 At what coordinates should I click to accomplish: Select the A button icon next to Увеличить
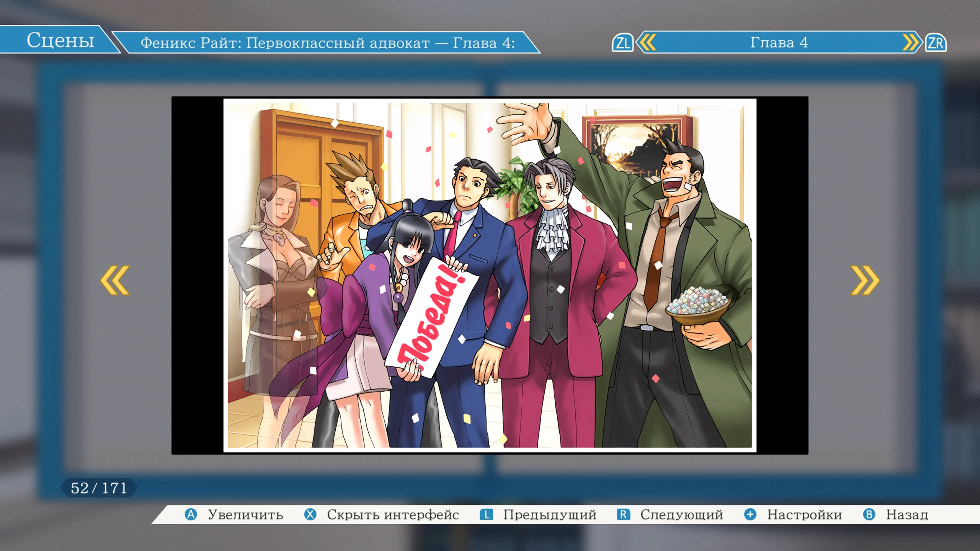pos(191,515)
